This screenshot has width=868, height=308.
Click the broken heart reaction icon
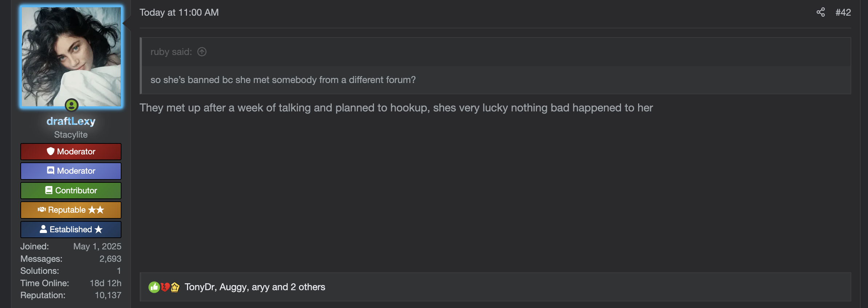165,287
